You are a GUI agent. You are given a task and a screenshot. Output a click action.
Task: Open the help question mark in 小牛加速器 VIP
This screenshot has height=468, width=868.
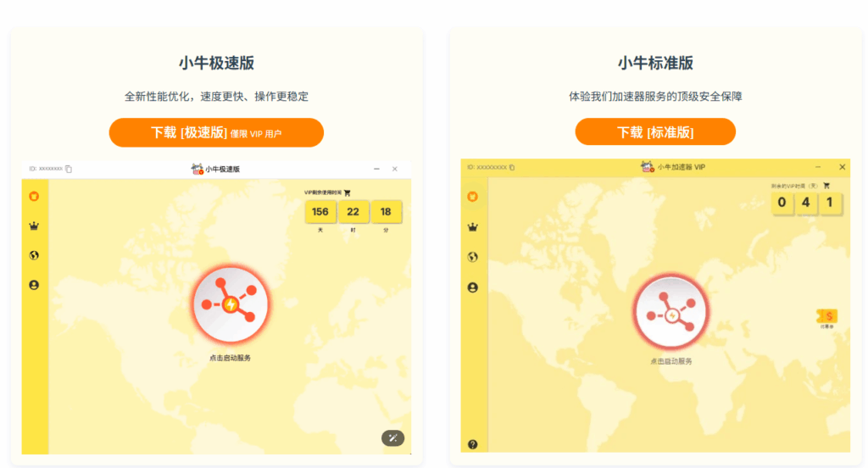coord(473,444)
